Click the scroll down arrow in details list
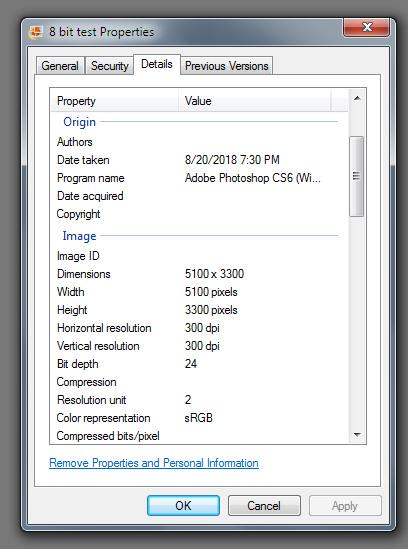This screenshot has width=408, height=549. coord(357,435)
